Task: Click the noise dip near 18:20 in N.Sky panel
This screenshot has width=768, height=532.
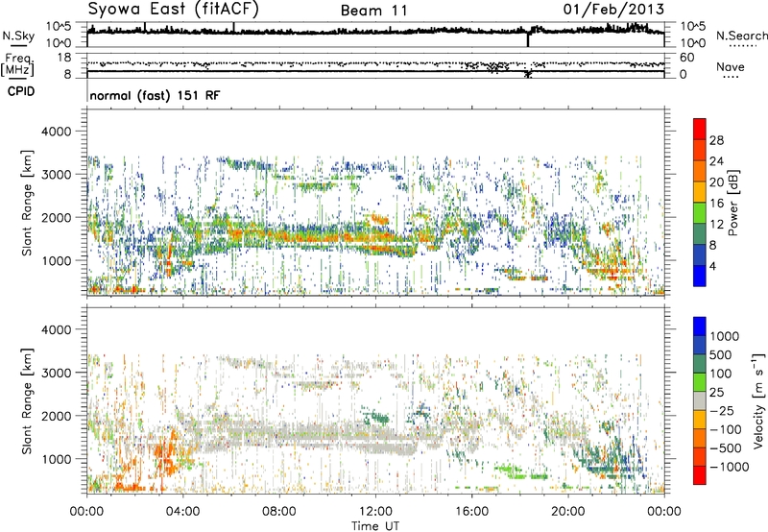Action: (x=528, y=39)
